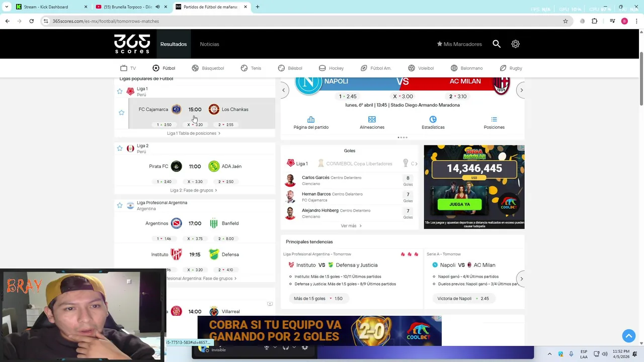Switch to the Resultados tab
The image size is (644, 362).
[174, 44]
